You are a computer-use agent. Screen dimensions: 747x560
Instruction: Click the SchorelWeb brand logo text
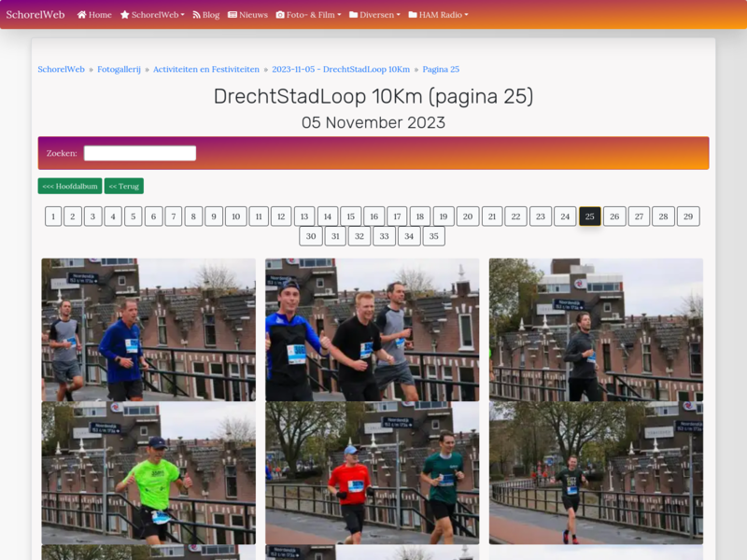[x=35, y=15]
